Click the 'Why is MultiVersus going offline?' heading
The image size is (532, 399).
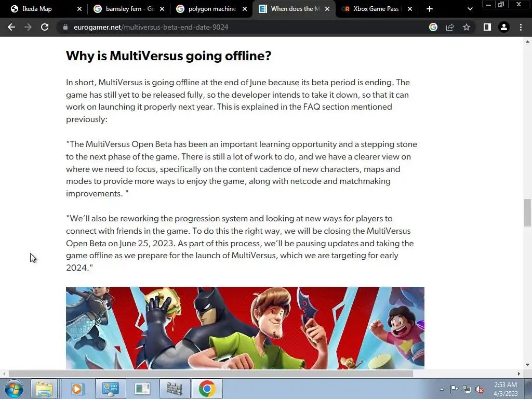[169, 56]
